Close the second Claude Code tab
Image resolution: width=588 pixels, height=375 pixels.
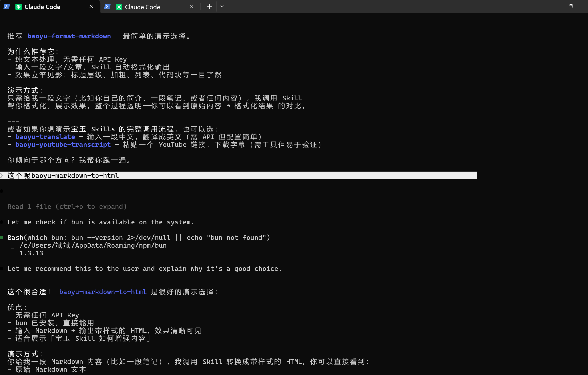[192, 6]
